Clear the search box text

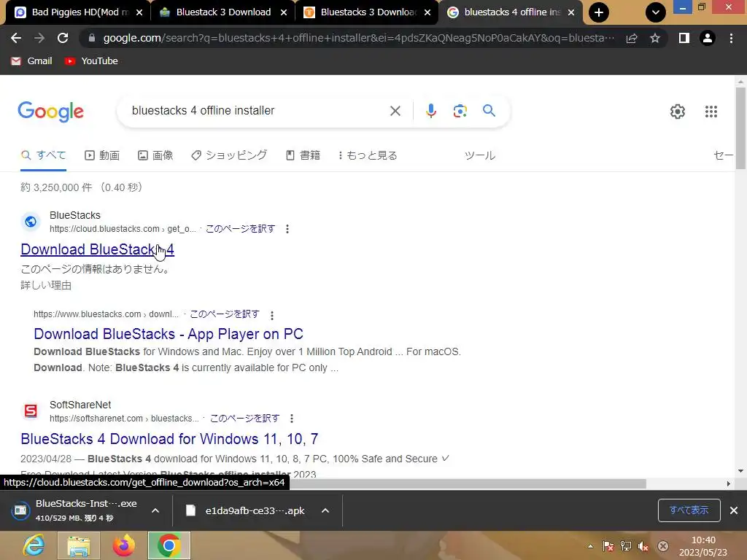pyautogui.click(x=395, y=111)
